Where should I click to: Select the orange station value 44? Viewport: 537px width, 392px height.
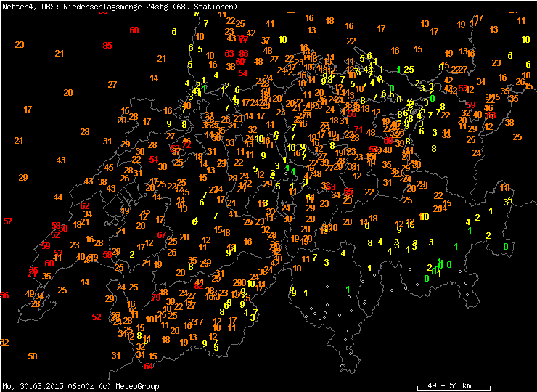(x=58, y=197)
